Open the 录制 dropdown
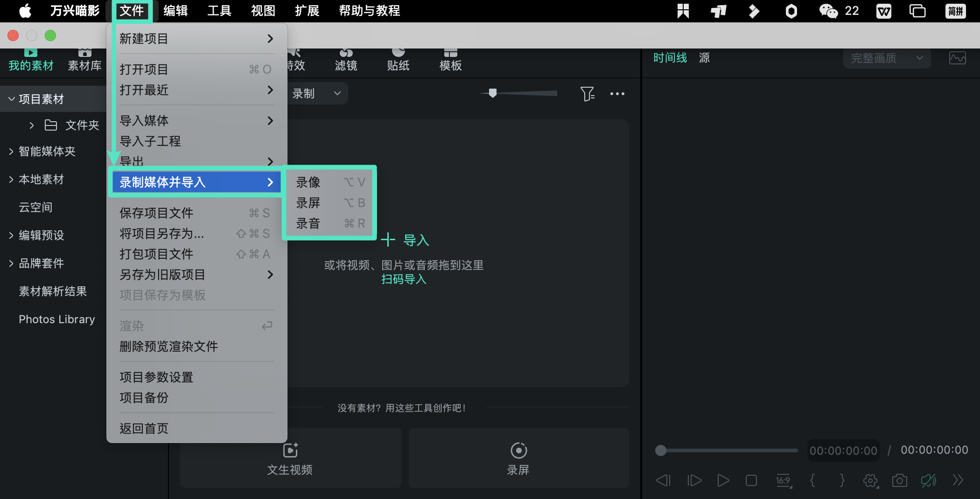The width and height of the screenshot is (980, 499). pos(317,94)
